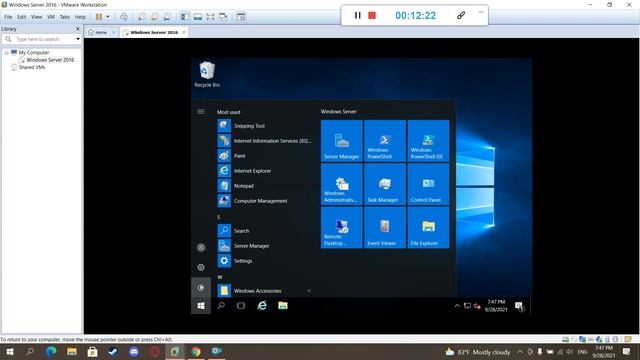Viewport: 640px width, 360px height.
Task: Click the orange suspend VM button
Action: 99,17
